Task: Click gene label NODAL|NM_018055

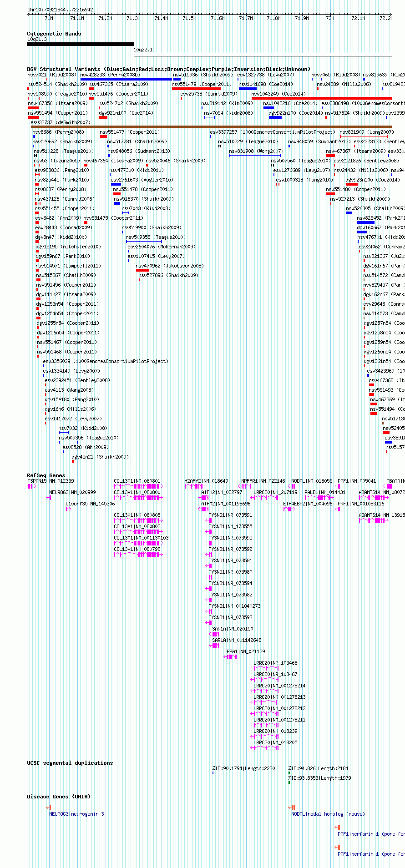Action: point(312,481)
